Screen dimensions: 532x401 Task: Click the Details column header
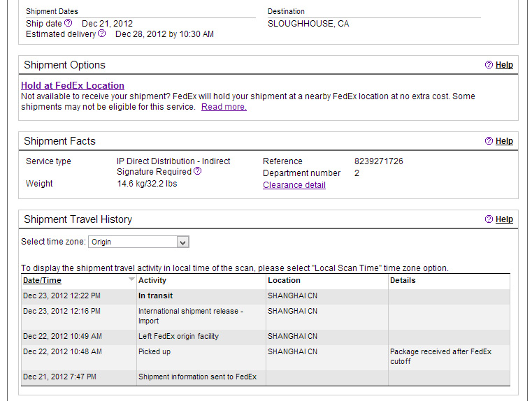[403, 280]
